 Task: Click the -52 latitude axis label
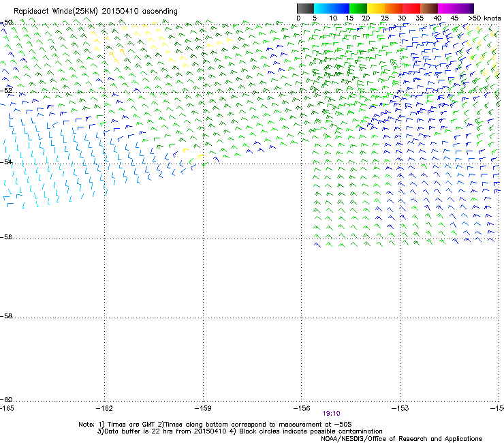coord(6,91)
